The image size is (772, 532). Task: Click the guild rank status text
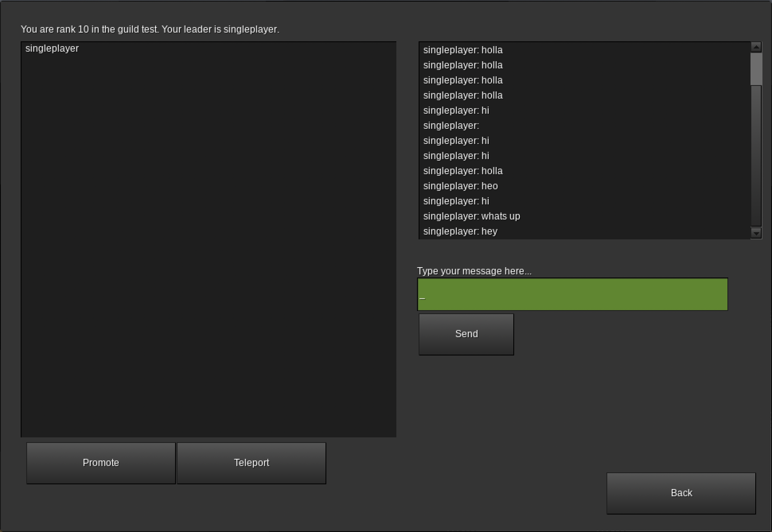150,29
